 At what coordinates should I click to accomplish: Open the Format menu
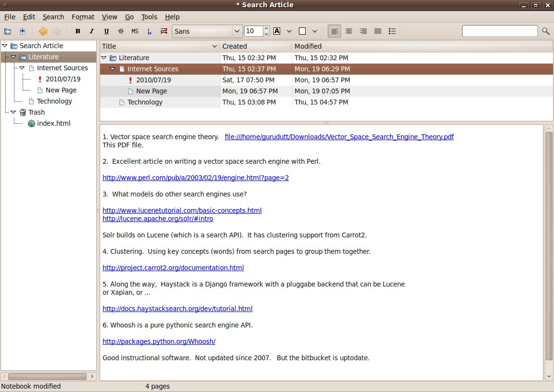click(x=83, y=17)
